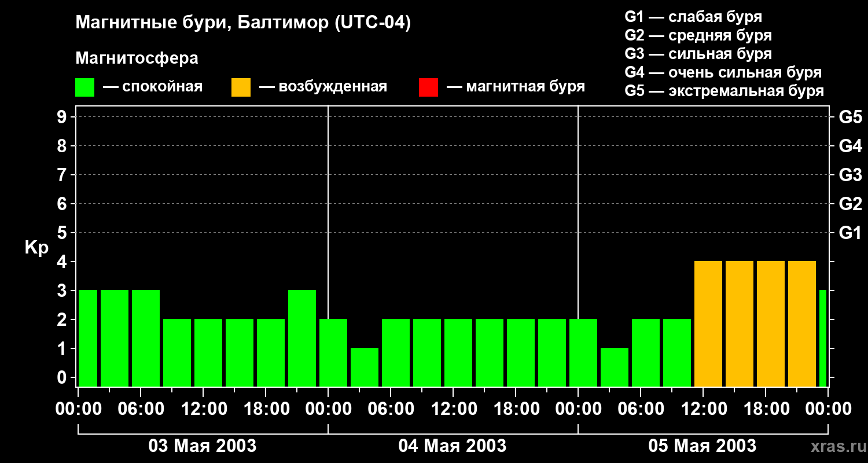This screenshot has height=463, width=868.
Task: Click the only Kp 1 bar on 05 Мая
Action: [x=615, y=367]
